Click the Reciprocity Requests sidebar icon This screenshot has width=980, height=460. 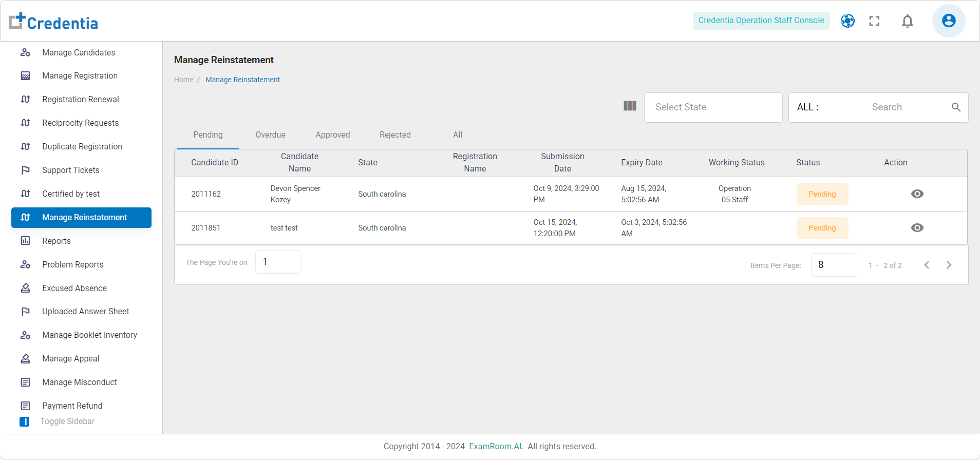point(25,123)
